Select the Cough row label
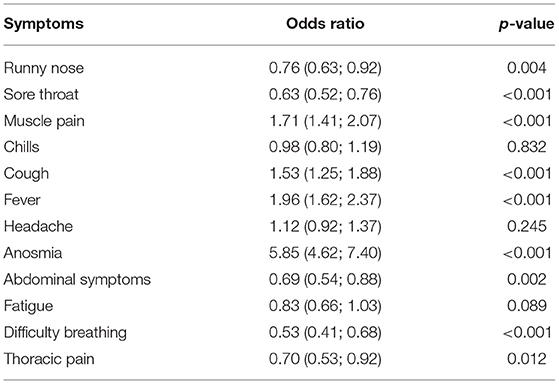Viewport: 559px width, 384px height. coord(26,174)
